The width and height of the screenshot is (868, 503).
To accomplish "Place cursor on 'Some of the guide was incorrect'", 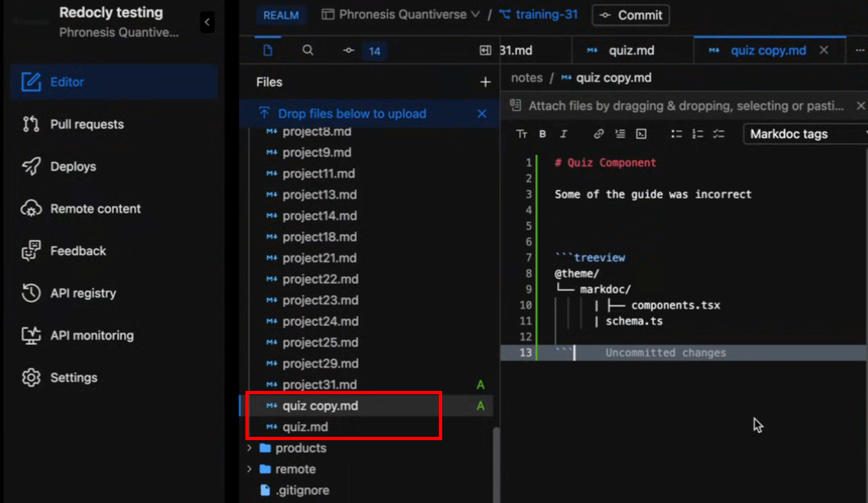I will 653,194.
